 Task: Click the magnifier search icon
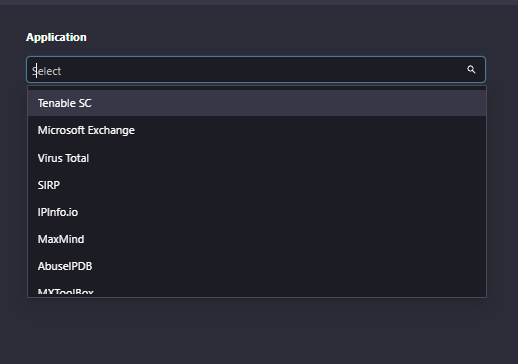point(471,69)
